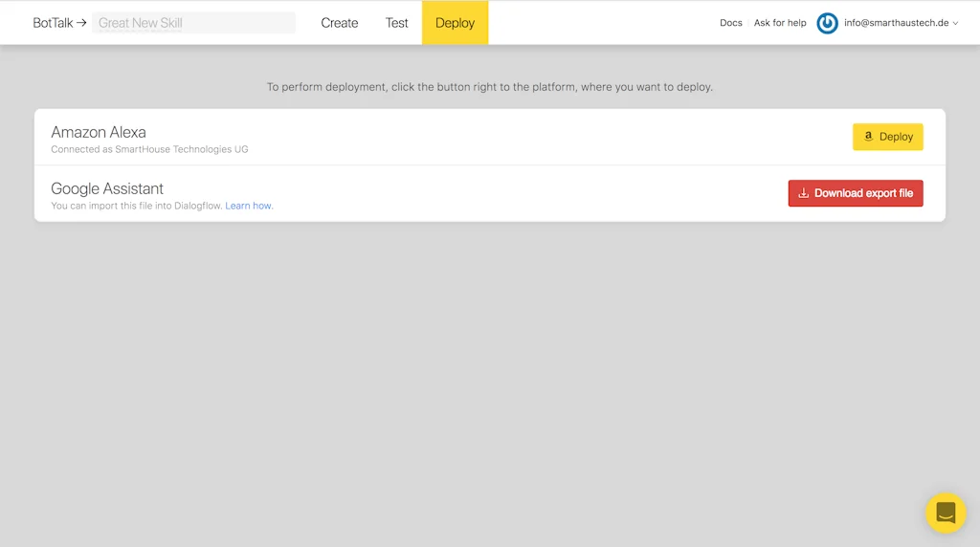Screen dimensions: 980x547
Task: Click the SmartHouse Technologies UG connection text
Action: [181, 149]
